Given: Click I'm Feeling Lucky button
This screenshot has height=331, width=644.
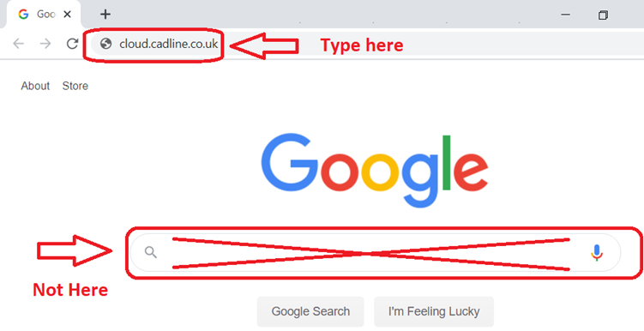Looking at the screenshot, I should (x=434, y=311).
